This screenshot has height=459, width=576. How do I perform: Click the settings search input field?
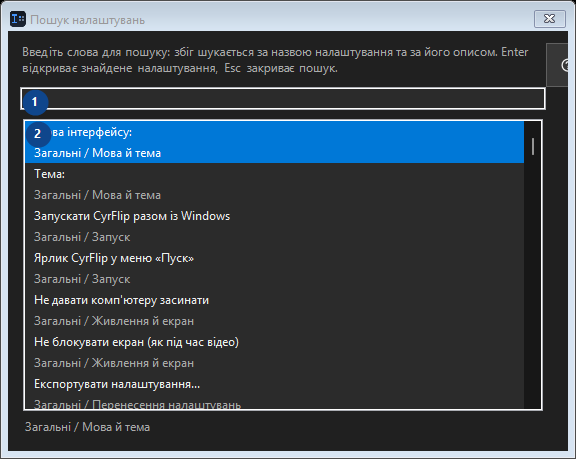point(282,99)
